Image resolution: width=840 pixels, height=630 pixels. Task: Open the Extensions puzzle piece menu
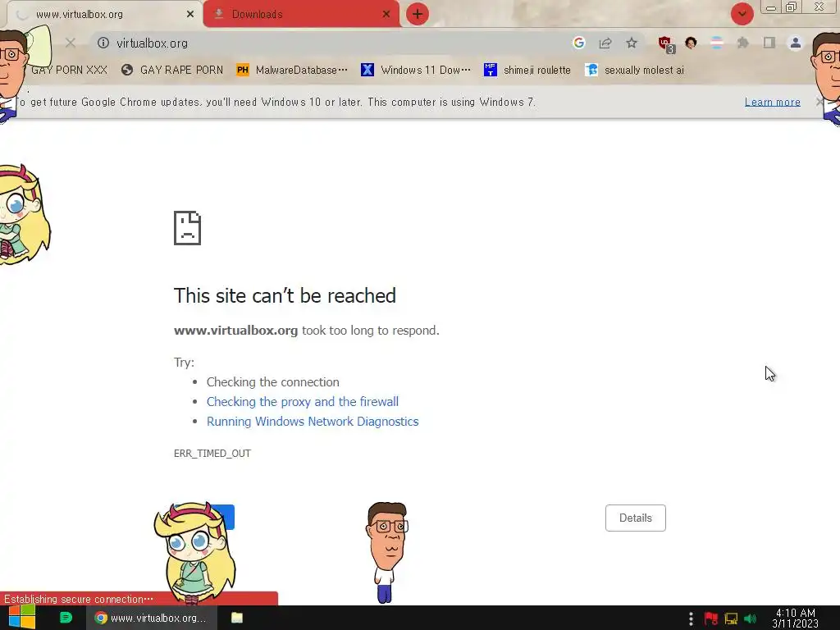point(743,43)
